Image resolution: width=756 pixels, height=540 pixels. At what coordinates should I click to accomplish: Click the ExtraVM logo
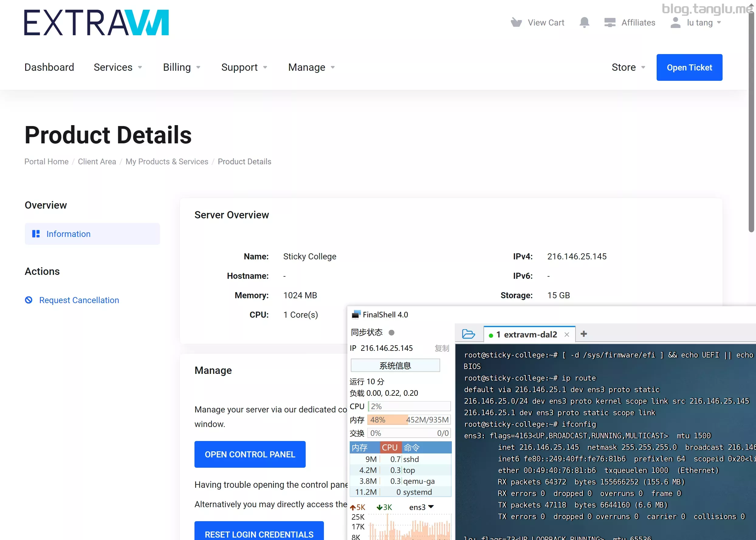click(96, 22)
